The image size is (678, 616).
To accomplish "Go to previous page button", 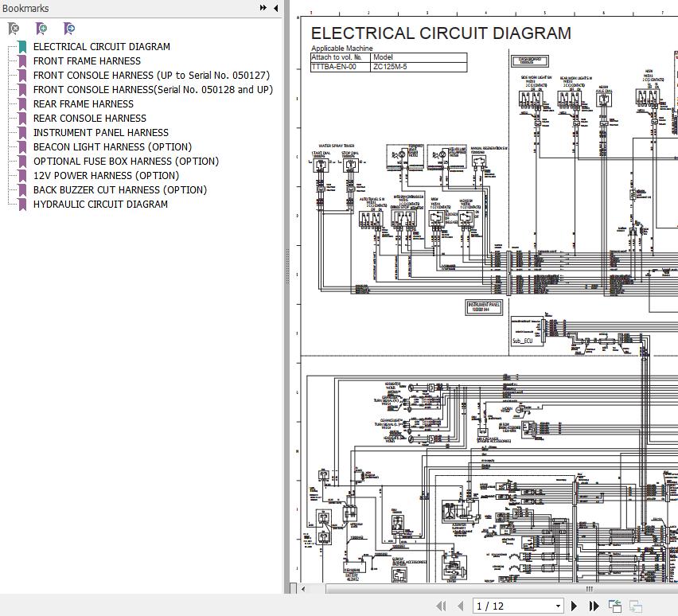I will [x=461, y=606].
